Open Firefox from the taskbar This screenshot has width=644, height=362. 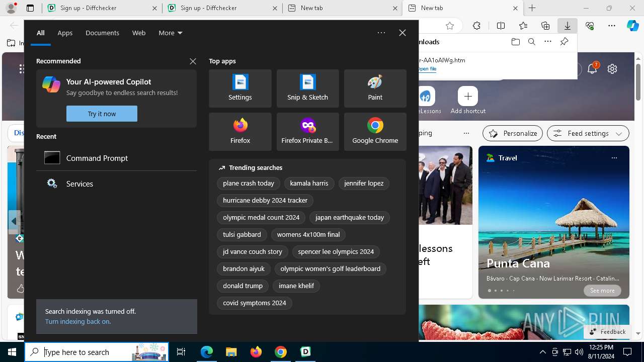[256, 352]
